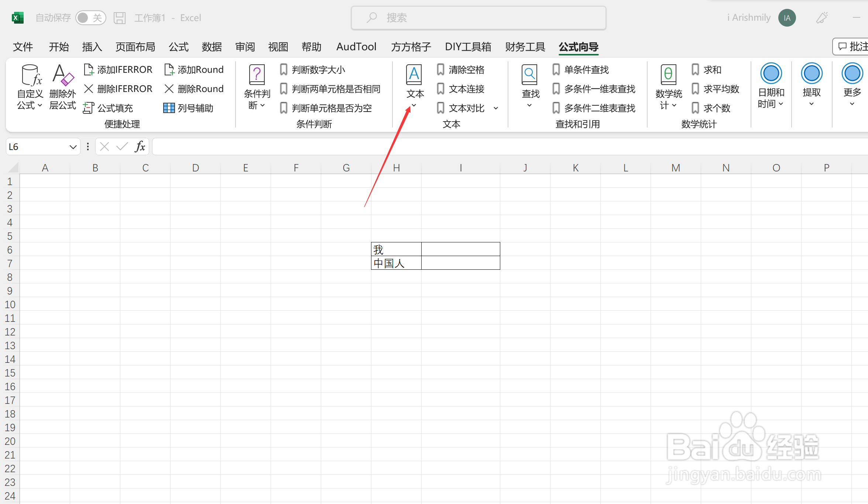This screenshot has height=504, width=868.
Task: Click the 判断单元格是否为空 option
Action: pos(331,108)
